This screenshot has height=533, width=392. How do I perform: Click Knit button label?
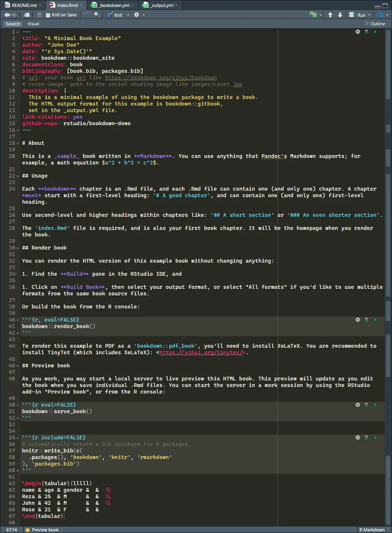[x=118, y=15]
